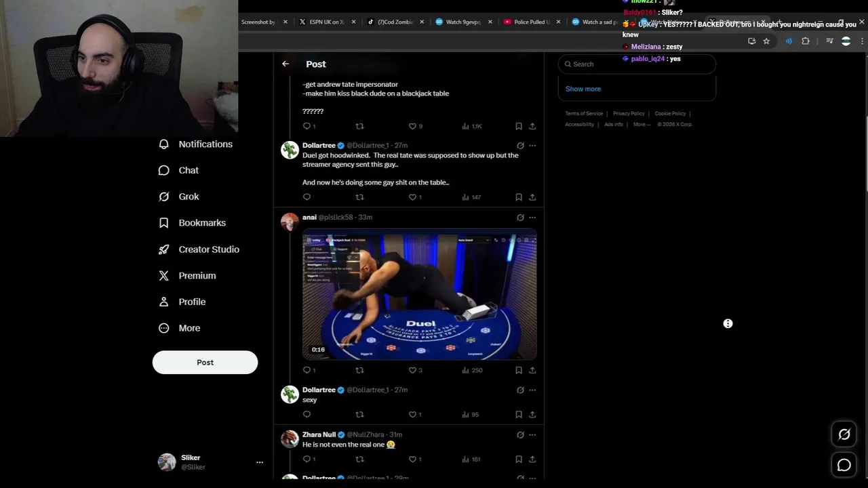Open Notifications in the sidebar
This screenshot has width=868, height=488.
pos(195,144)
